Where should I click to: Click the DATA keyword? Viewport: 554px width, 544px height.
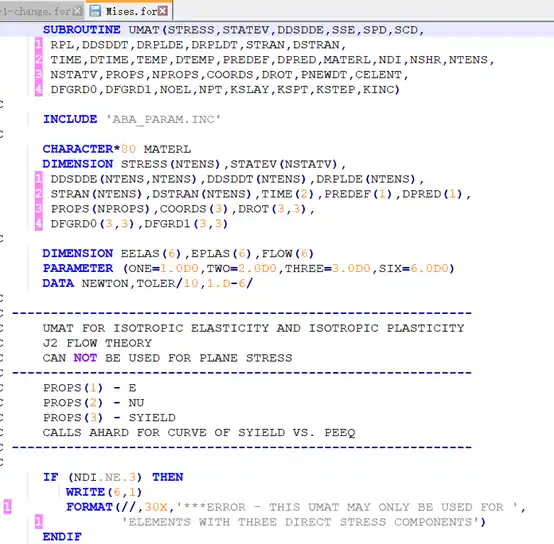[x=58, y=283]
